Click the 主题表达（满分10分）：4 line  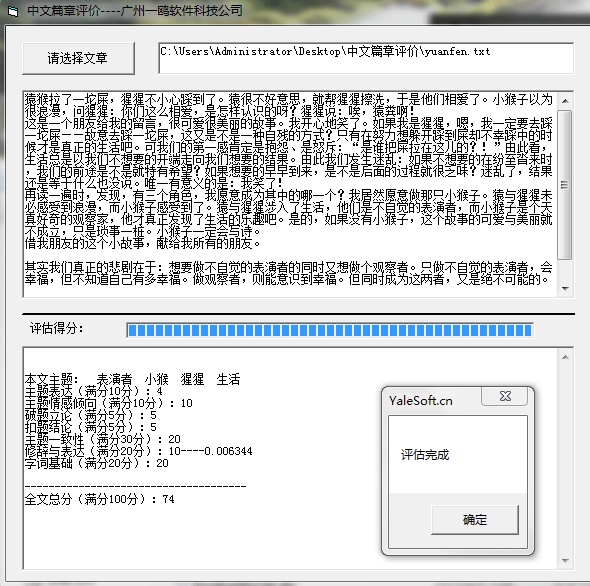coord(93,391)
